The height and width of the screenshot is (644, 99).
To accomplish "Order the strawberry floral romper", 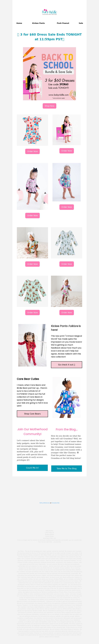I will [x=32, y=151].
